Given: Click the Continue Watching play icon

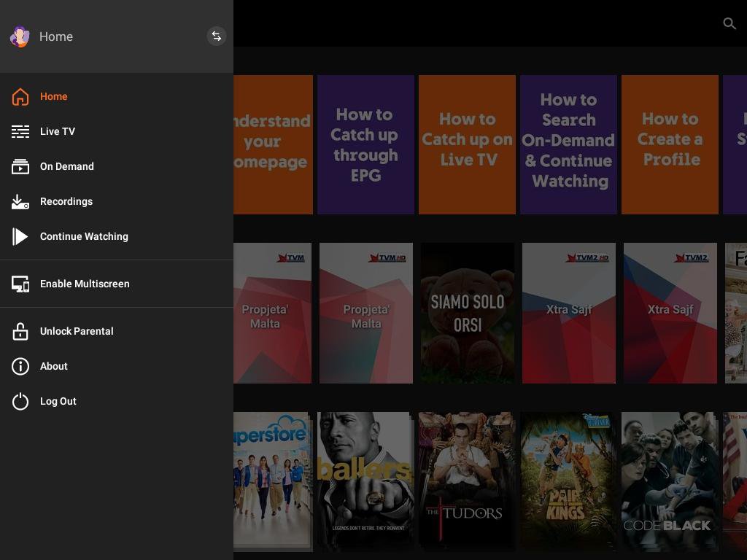Looking at the screenshot, I should (20, 237).
